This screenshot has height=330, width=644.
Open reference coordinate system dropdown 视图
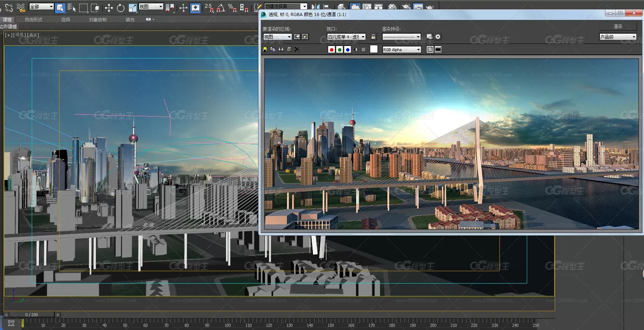pos(151,7)
